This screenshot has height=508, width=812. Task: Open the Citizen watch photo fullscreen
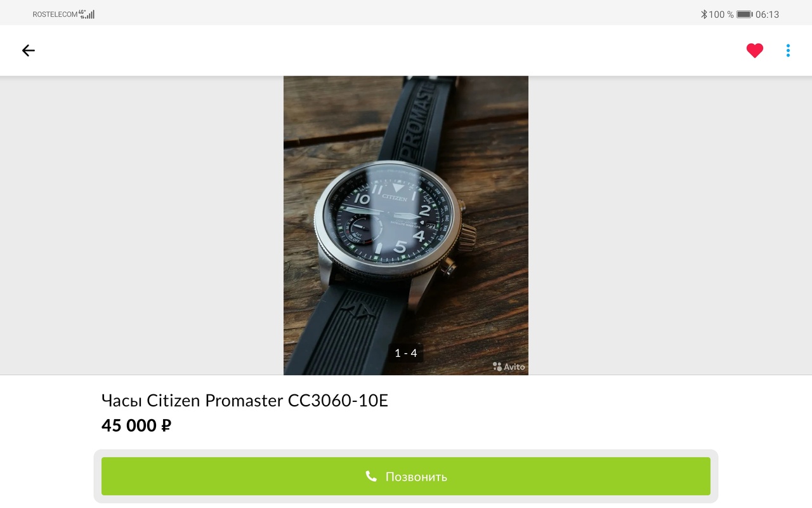click(x=406, y=225)
